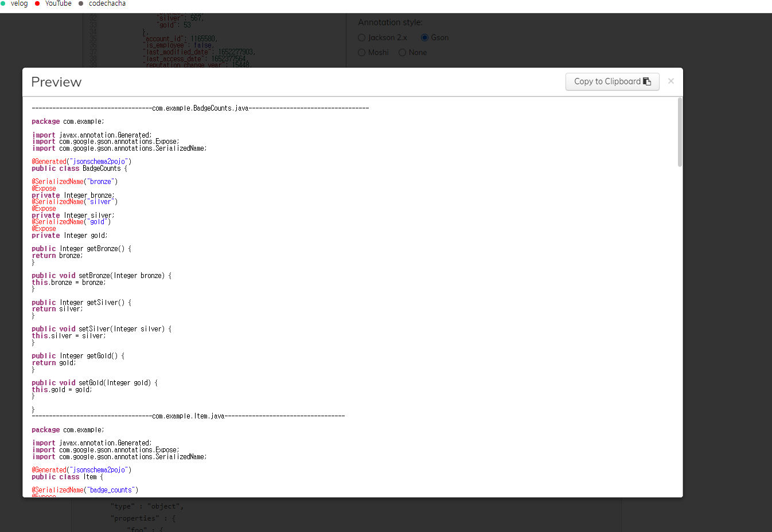This screenshot has height=532, width=772.
Task: Click '@SerializedName("bronze")' annotation line
Action: click(x=75, y=182)
